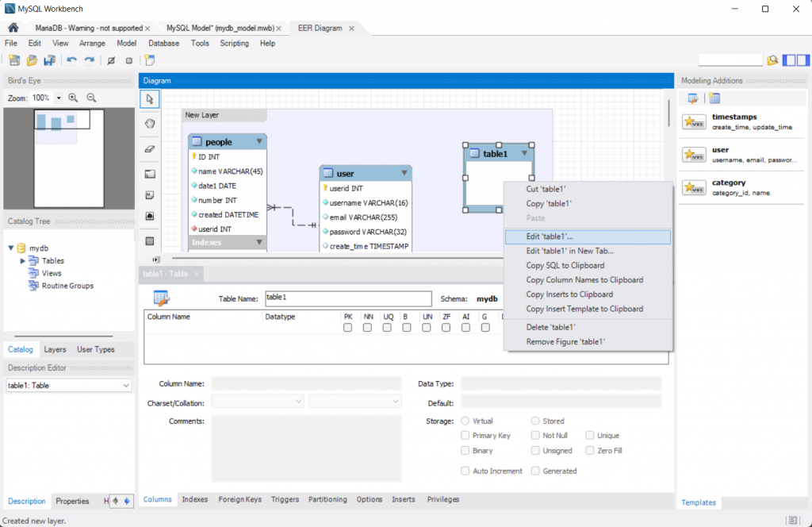
Task: Collapse the mydb schema tree node
Action: 11,248
